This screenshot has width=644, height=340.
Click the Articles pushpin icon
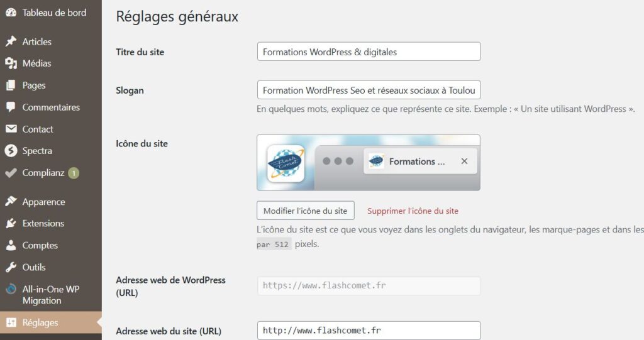(x=11, y=41)
